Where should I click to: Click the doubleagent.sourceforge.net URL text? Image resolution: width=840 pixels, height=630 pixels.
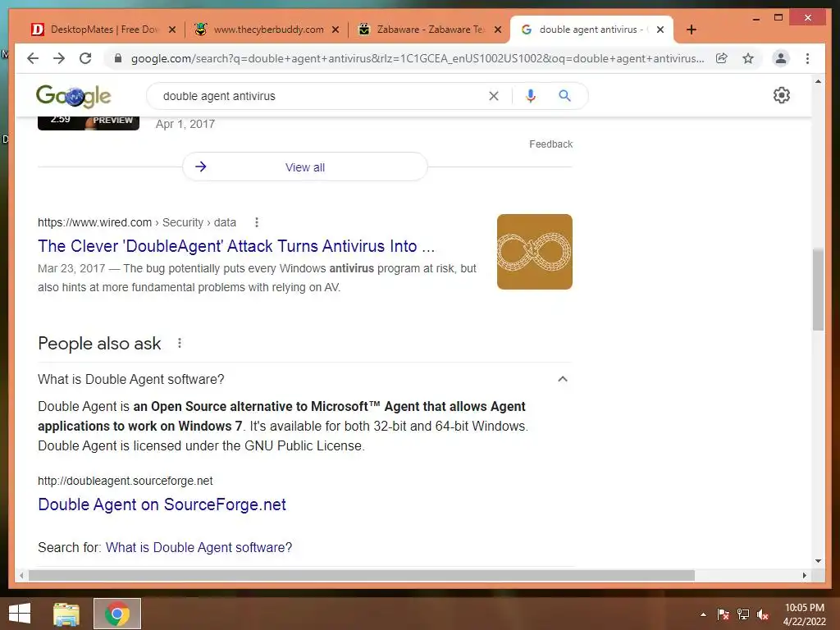coord(126,481)
